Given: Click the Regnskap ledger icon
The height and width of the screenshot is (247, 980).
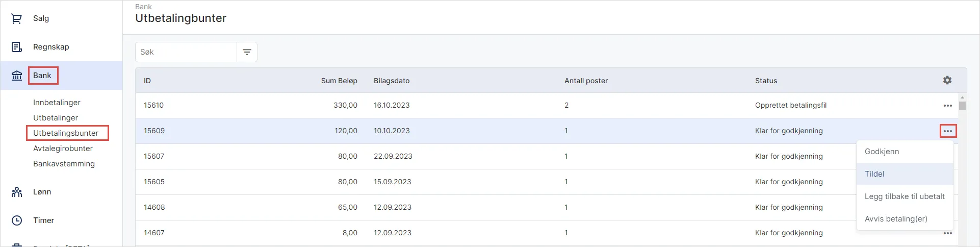Looking at the screenshot, I should [x=17, y=47].
